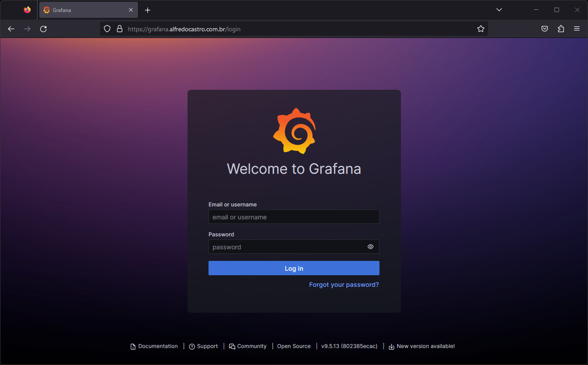This screenshot has height=365, width=588.
Task: Open the Documentation footer link
Action: click(154, 346)
